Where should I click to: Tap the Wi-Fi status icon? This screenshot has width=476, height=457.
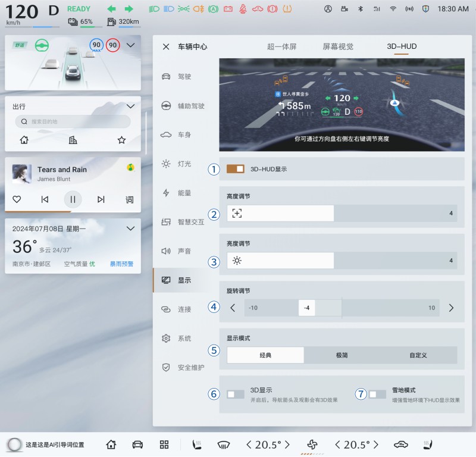(x=393, y=9)
